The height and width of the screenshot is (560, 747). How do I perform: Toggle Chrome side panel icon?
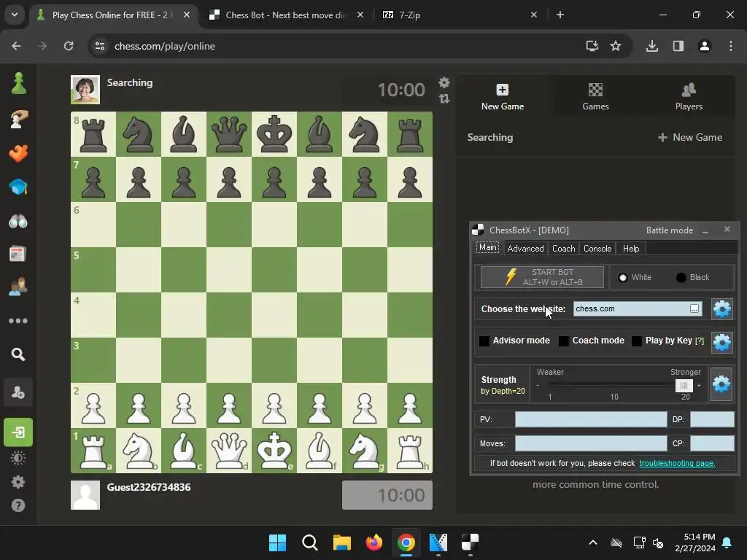click(x=678, y=46)
